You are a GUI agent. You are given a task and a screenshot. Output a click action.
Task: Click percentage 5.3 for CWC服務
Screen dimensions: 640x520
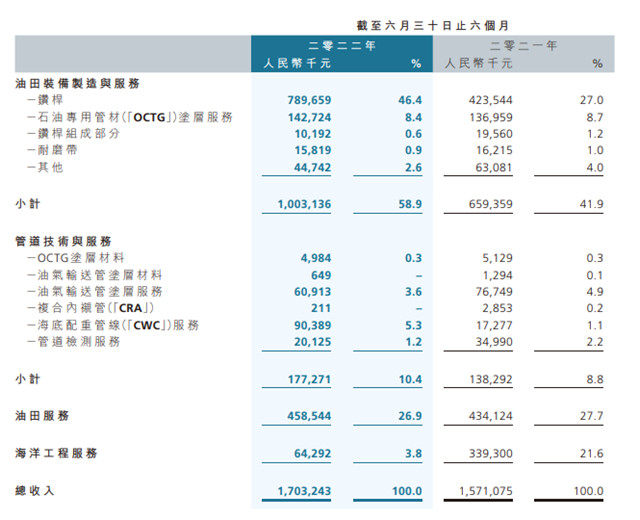[x=413, y=326]
